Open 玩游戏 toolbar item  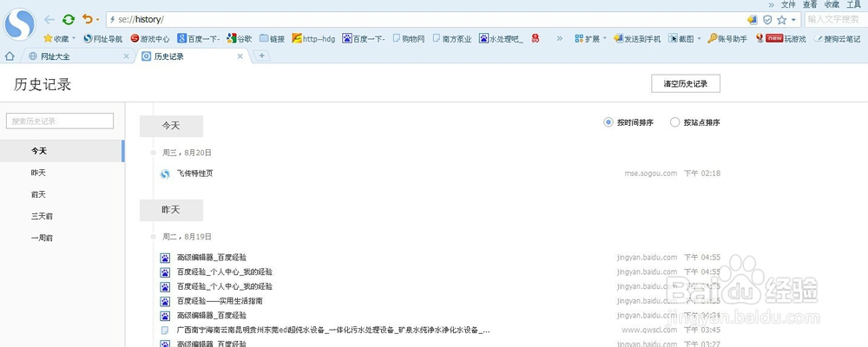(780, 39)
